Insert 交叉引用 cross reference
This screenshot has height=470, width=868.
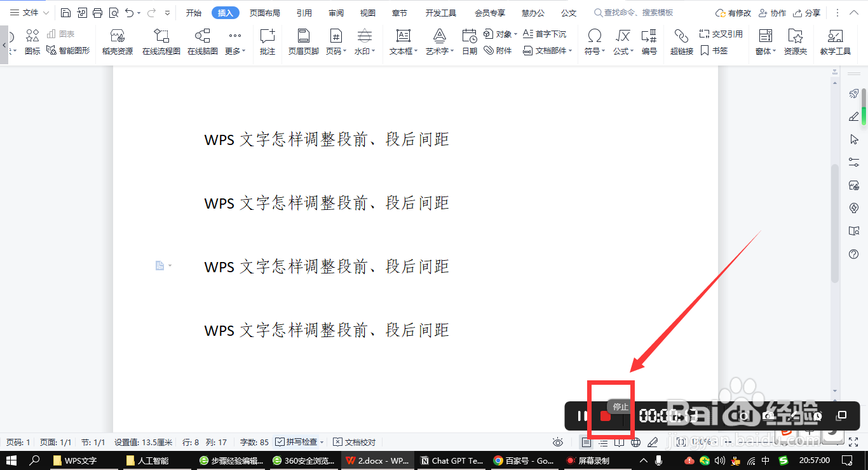(x=721, y=34)
